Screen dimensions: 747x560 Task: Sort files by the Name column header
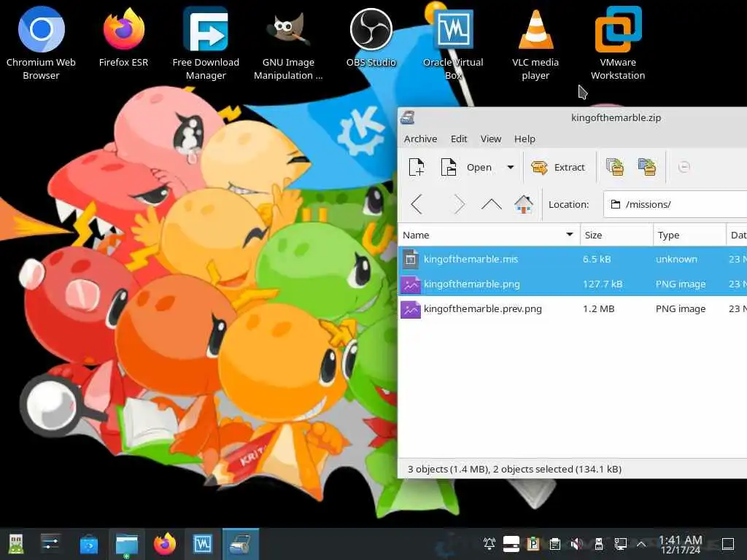[x=489, y=235]
